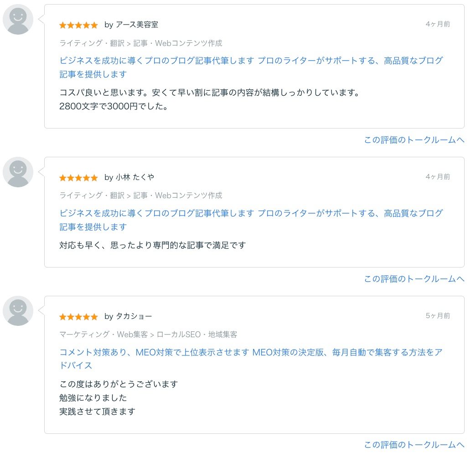Click この評価のトークルームへ under 小林 たくや's review
The height and width of the screenshot is (453, 476).
[414, 278]
